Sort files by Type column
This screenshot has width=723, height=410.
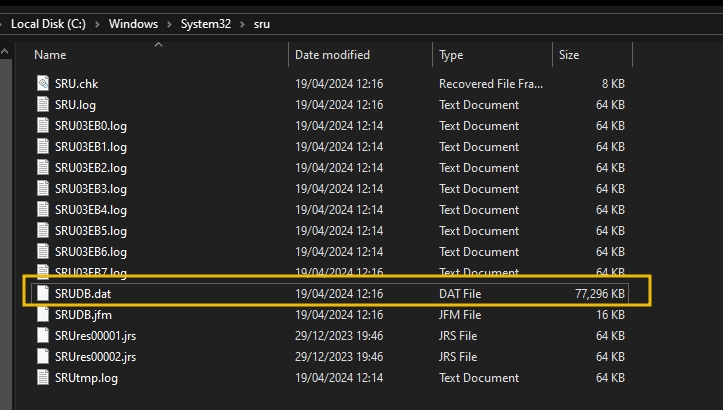coord(451,55)
